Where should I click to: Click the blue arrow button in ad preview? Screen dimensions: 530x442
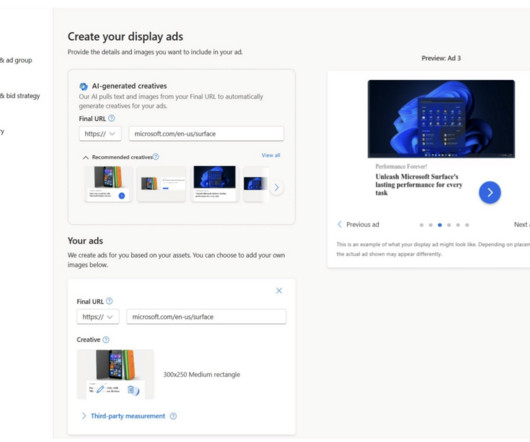click(490, 192)
